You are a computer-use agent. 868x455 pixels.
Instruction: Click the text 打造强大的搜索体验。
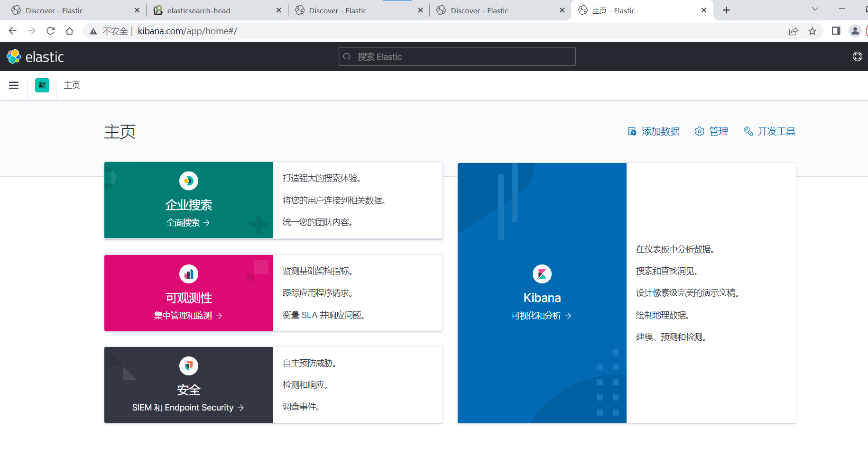[323, 178]
